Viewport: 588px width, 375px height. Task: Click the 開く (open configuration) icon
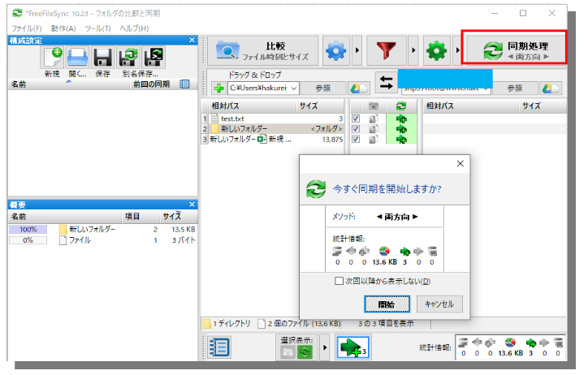(77, 58)
